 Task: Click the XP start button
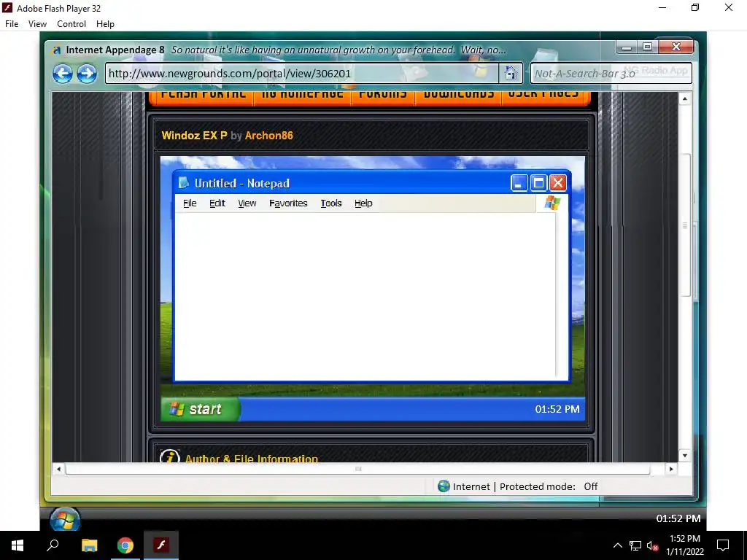201,409
